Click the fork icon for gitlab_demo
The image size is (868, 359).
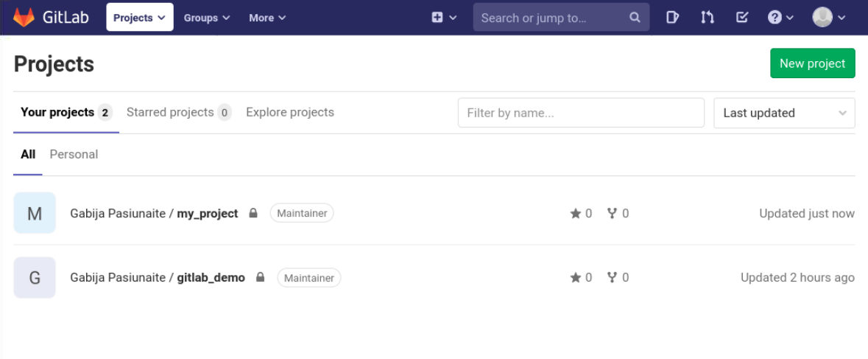(x=612, y=278)
